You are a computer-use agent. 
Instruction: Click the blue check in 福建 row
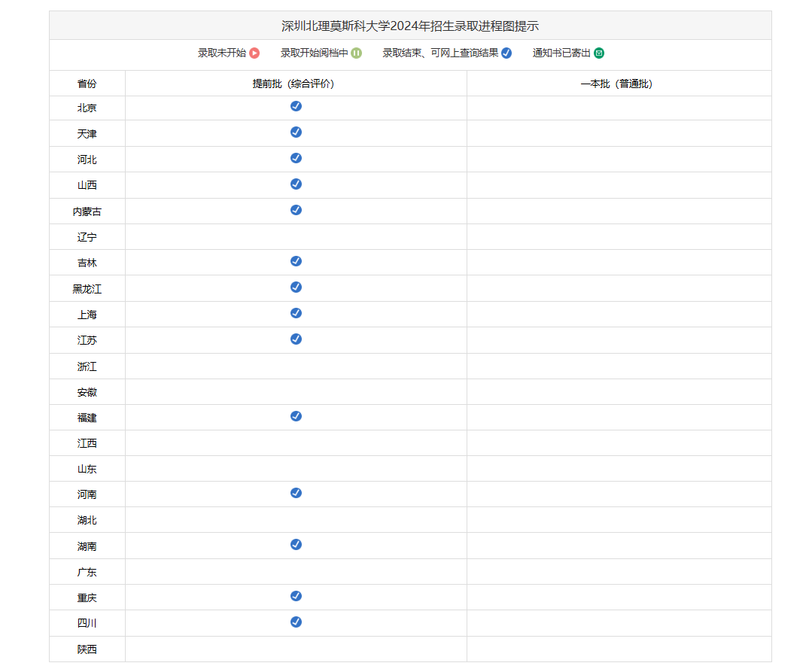coord(297,416)
